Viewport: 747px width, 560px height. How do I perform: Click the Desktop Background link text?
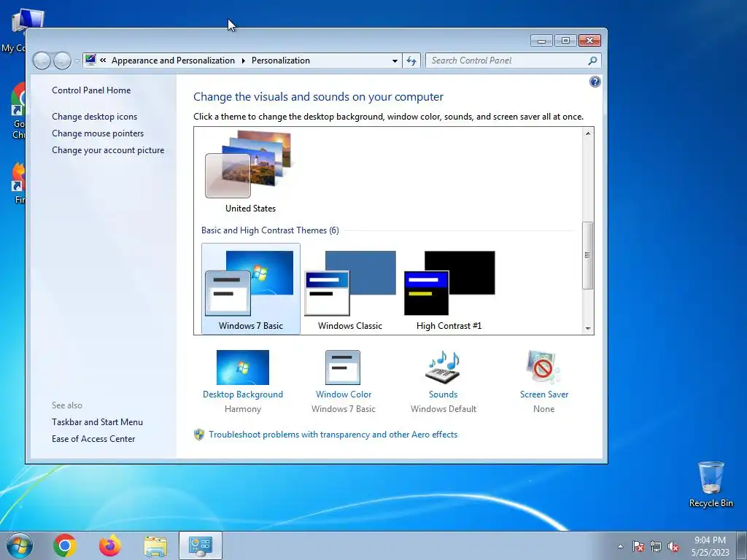point(242,394)
